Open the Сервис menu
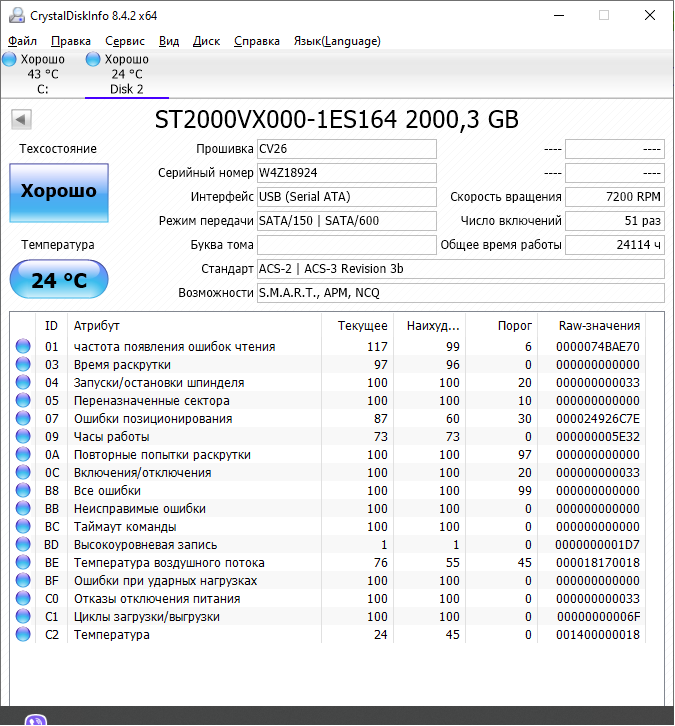Screen dimensions: 675x726 coord(124,41)
